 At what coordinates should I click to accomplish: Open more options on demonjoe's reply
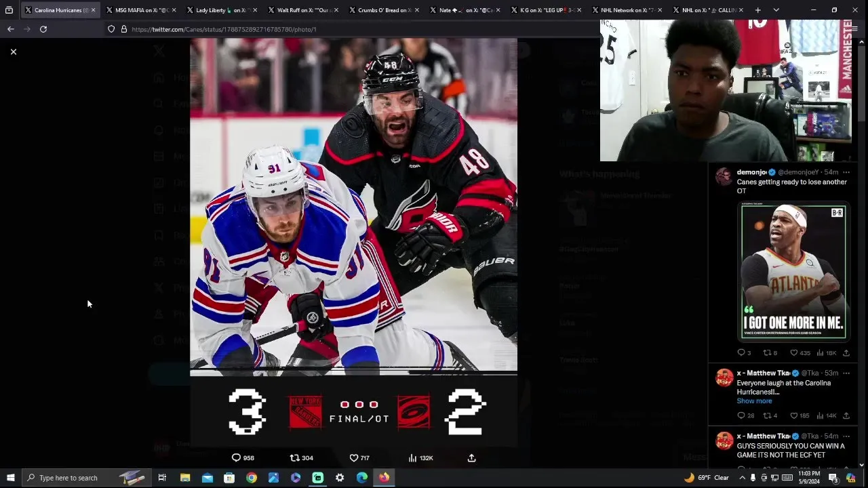click(846, 172)
